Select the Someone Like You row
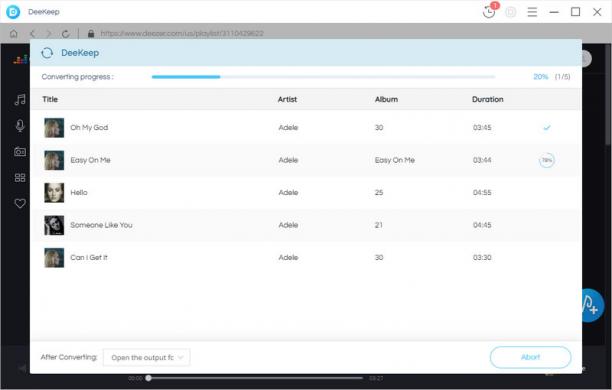 306,225
